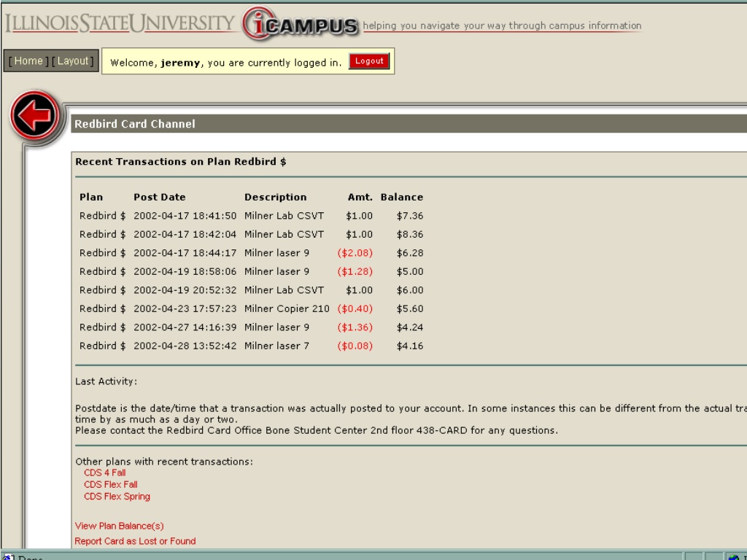Go to Home in the navigation bar
The image size is (747, 560).
28,61
